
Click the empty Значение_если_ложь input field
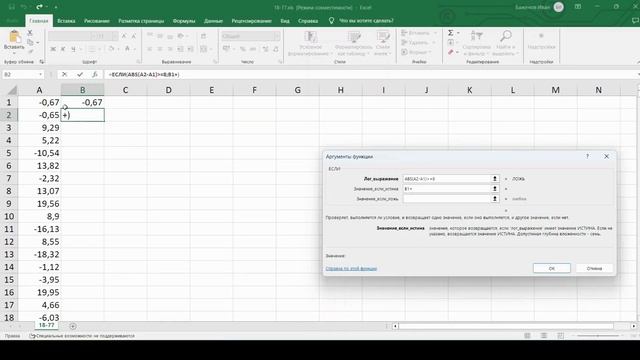447,198
